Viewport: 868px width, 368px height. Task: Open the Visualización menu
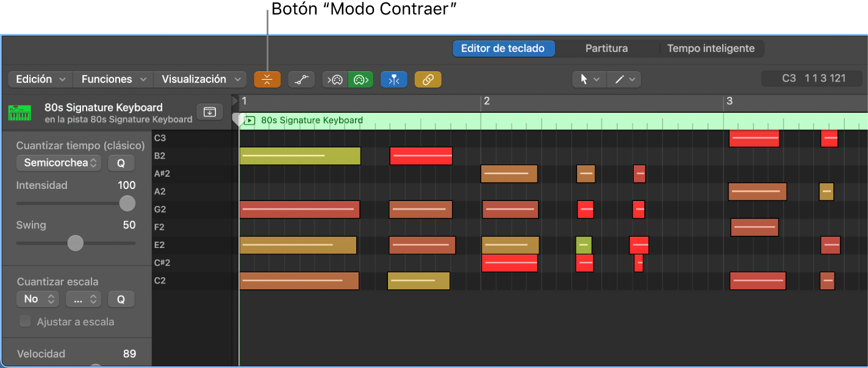click(x=200, y=79)
